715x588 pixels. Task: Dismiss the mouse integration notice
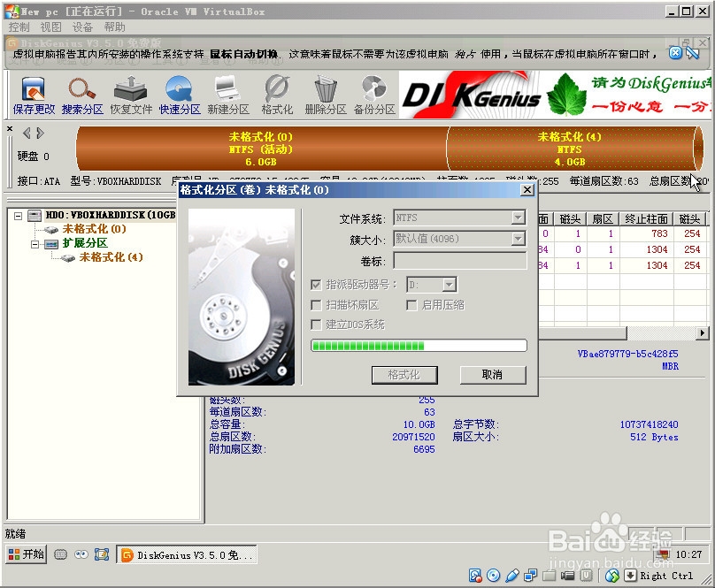pos(675,53)
